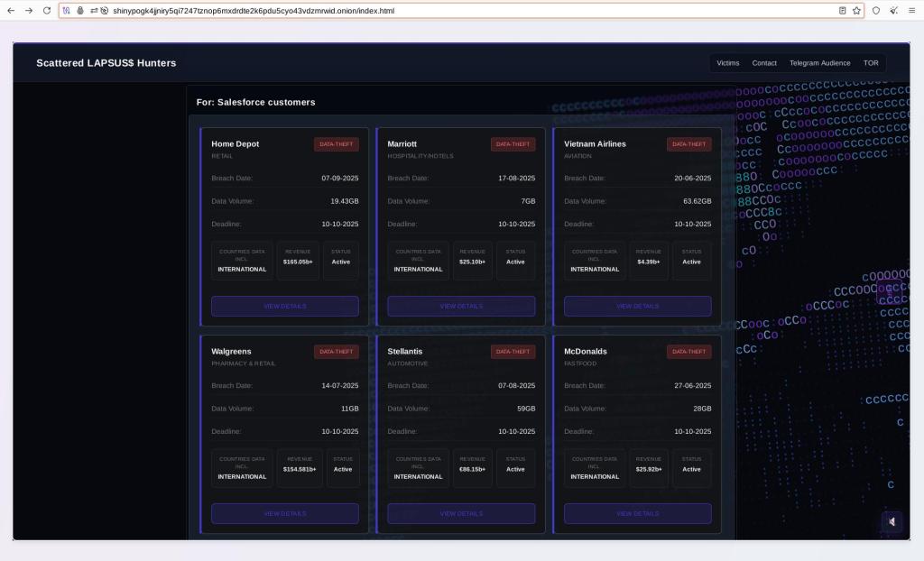The width and height of the screenshot is (924, 561).
Task: Click the Scattered LAPSUS$ Hunters site title
Action: pos(106,63)
